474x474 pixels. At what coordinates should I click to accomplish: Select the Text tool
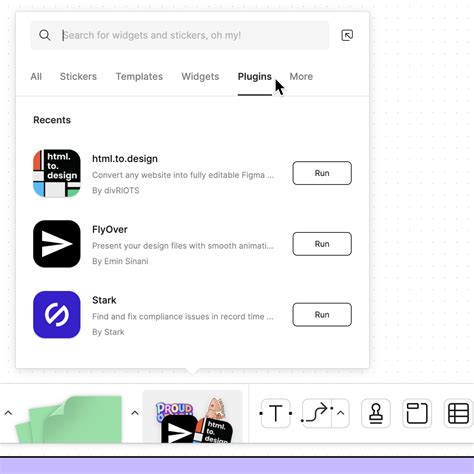click(x=276, y=413)
